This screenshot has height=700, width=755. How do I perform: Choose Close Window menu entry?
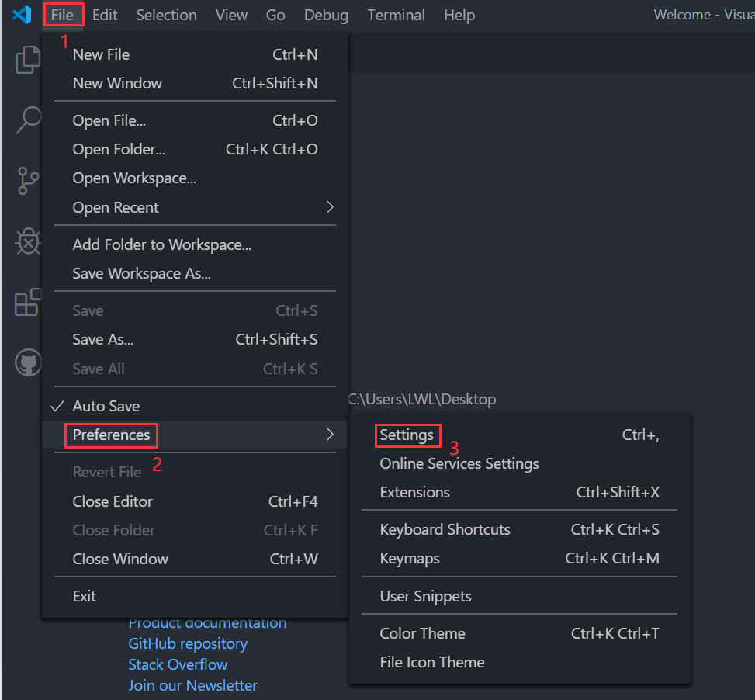195,559
